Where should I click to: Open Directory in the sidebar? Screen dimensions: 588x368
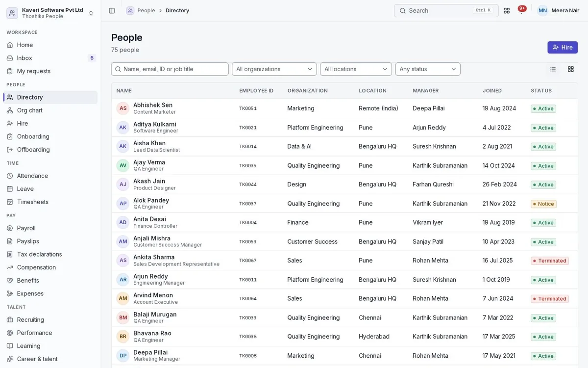[50, 97]
